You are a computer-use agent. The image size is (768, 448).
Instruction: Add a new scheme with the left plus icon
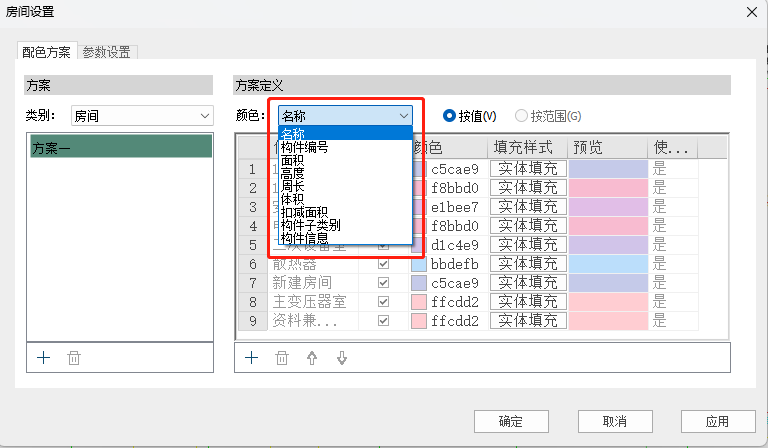tap(44, 358)
